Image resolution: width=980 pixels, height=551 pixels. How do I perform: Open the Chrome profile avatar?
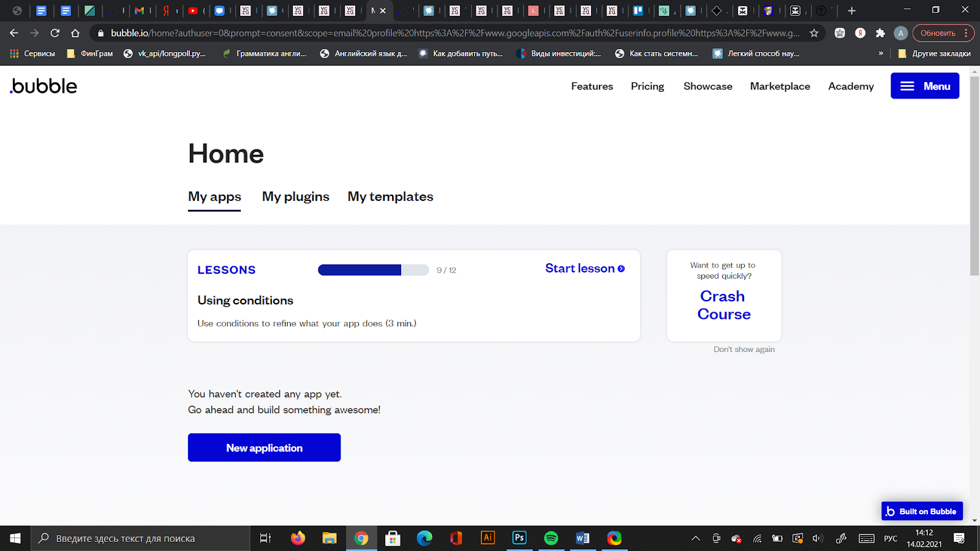tap(900, 33)
